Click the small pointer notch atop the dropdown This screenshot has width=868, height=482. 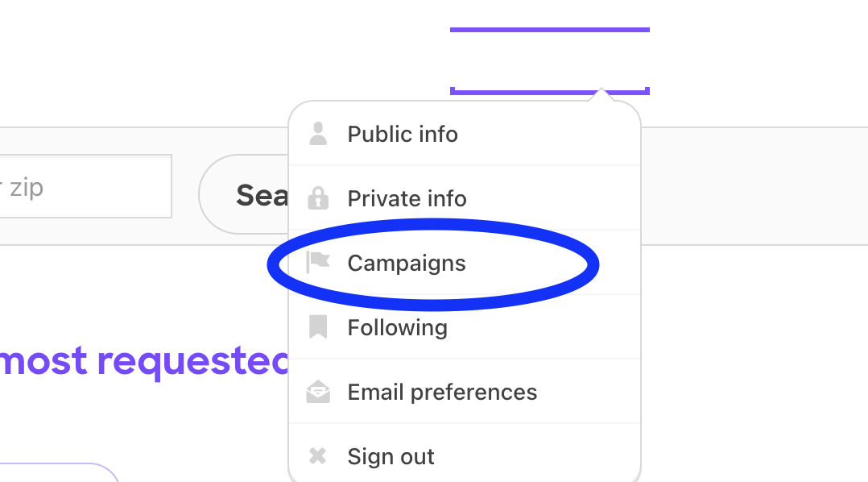[x=601, y=95]
